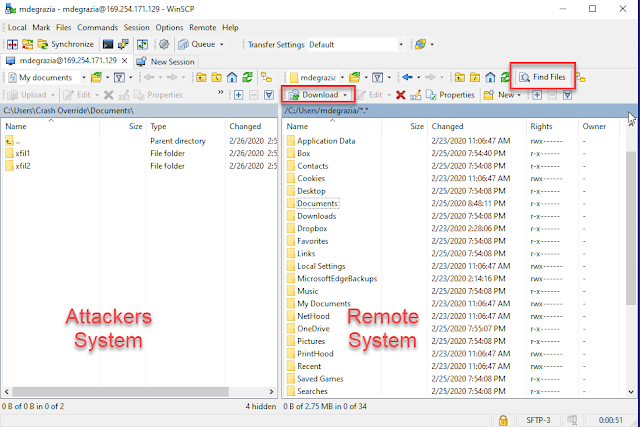Click the globe refresh icon in main toolbar
The width and height of the screenshot is (640, 427).
pos(420,44)
